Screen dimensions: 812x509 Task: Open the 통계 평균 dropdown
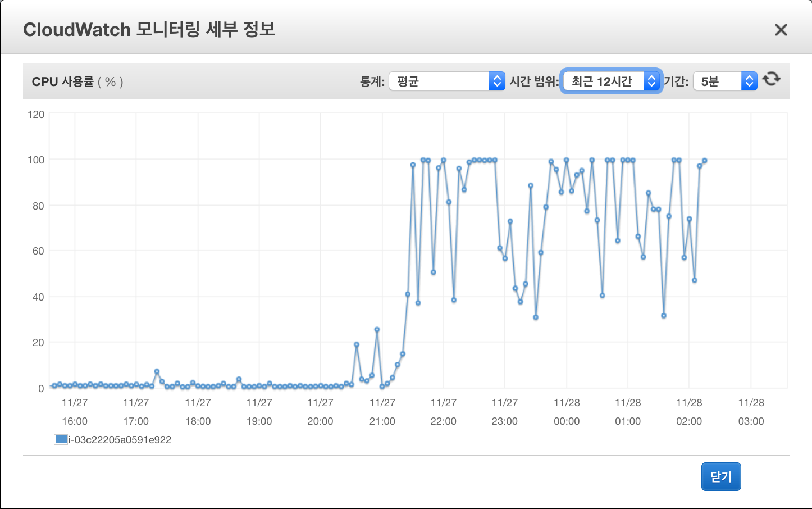(447, 81)
